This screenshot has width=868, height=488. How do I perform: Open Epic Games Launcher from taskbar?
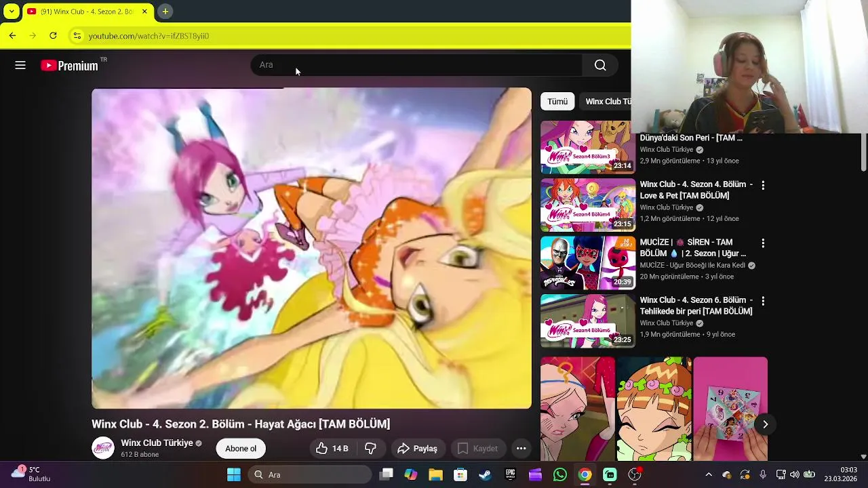pyautogui.click(x=510, y=475)
